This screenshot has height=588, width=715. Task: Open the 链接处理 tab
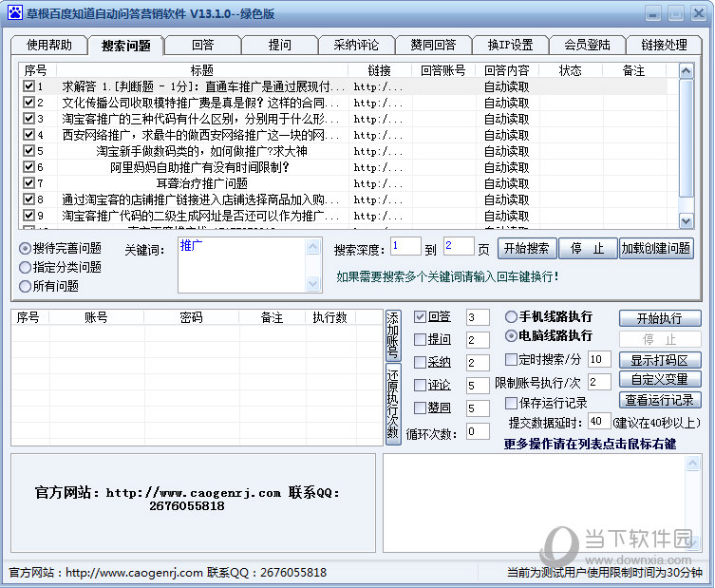click(664, 45)
